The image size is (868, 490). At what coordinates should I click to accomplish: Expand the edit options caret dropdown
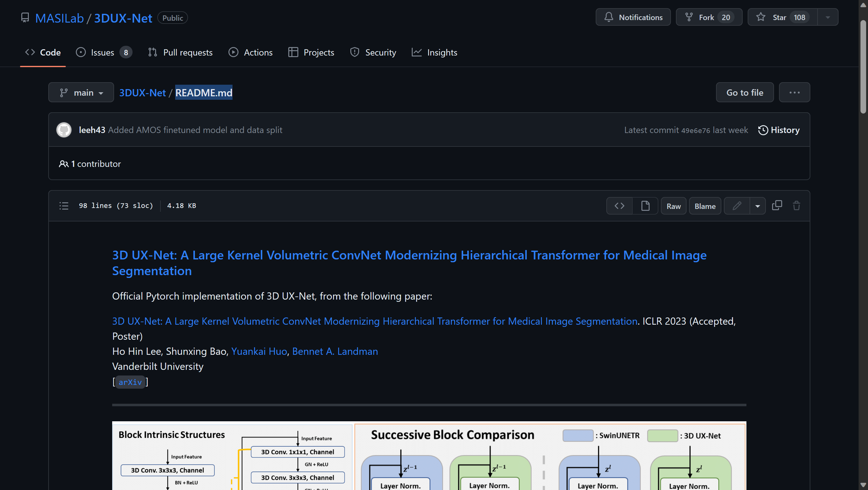click(x=757, y=206)
